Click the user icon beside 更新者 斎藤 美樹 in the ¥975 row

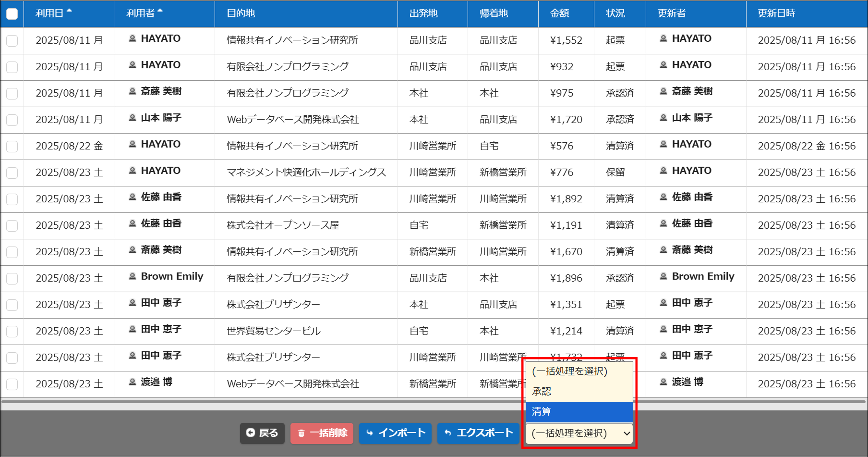pyautogui.click(x=663, y=91)
